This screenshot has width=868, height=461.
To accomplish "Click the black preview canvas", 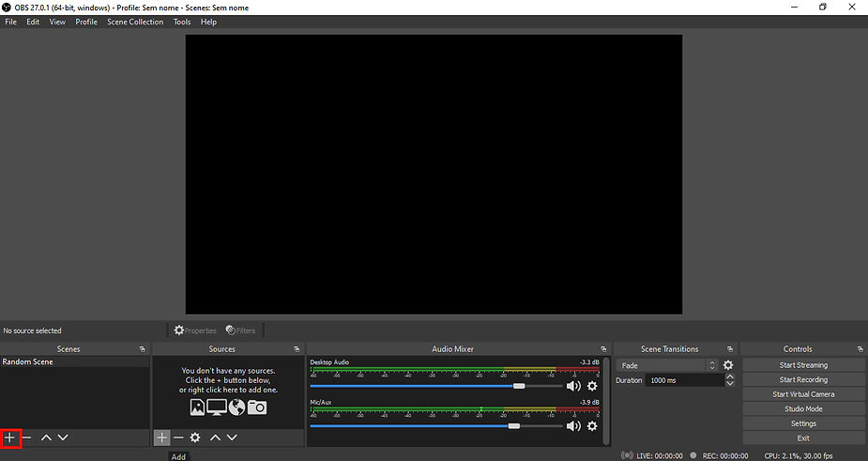I will (x=434, y=175).
